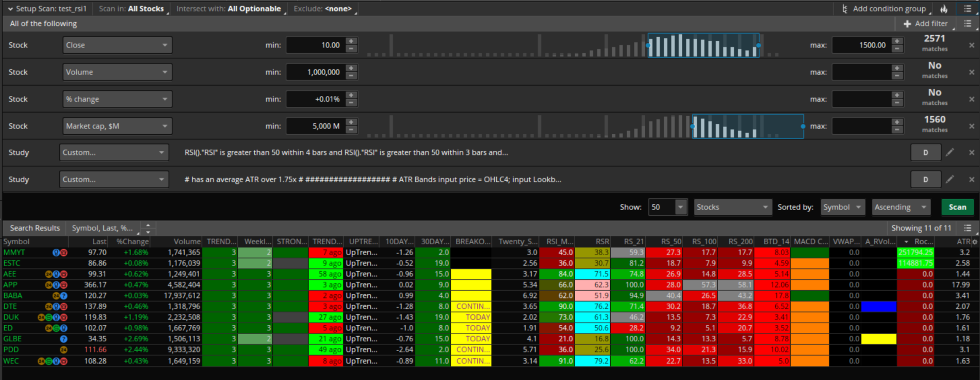980x380 pixels.
Task: Open the Custom dropdown for RSI study
Action: pyautogui.click(x=114, y=152)
